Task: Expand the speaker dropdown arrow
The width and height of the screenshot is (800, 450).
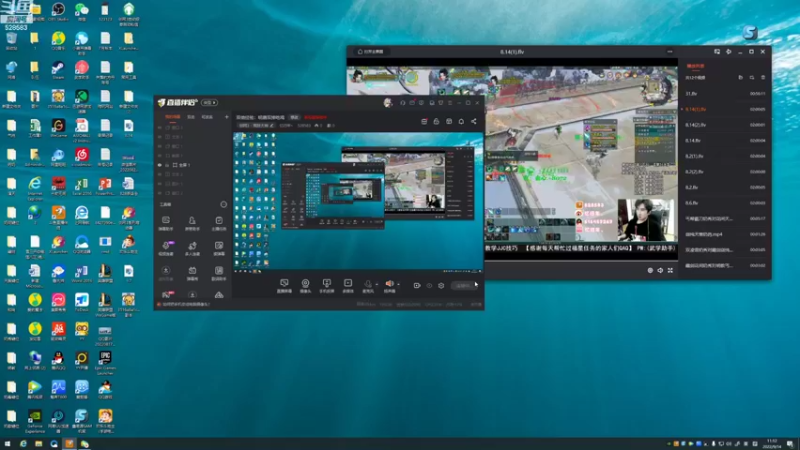Action: pyautogui.click(x=398, y=284)
